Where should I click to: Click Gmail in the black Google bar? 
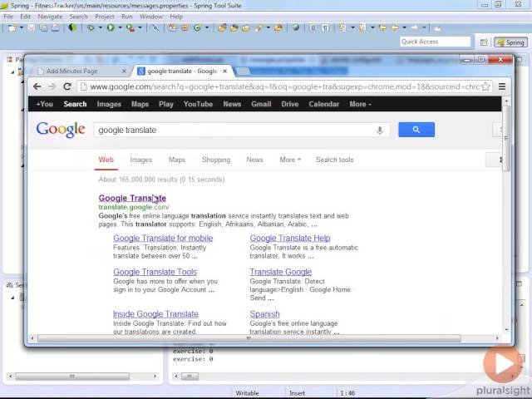(261, 104)
